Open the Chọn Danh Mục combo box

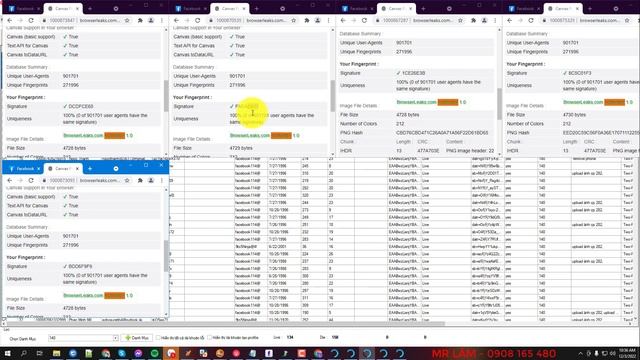83,338
